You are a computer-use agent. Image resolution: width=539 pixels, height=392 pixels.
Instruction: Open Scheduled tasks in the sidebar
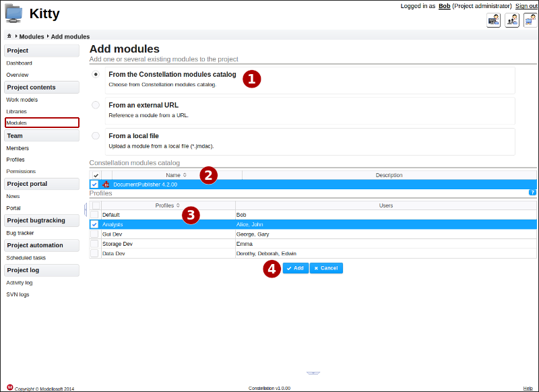26,258
